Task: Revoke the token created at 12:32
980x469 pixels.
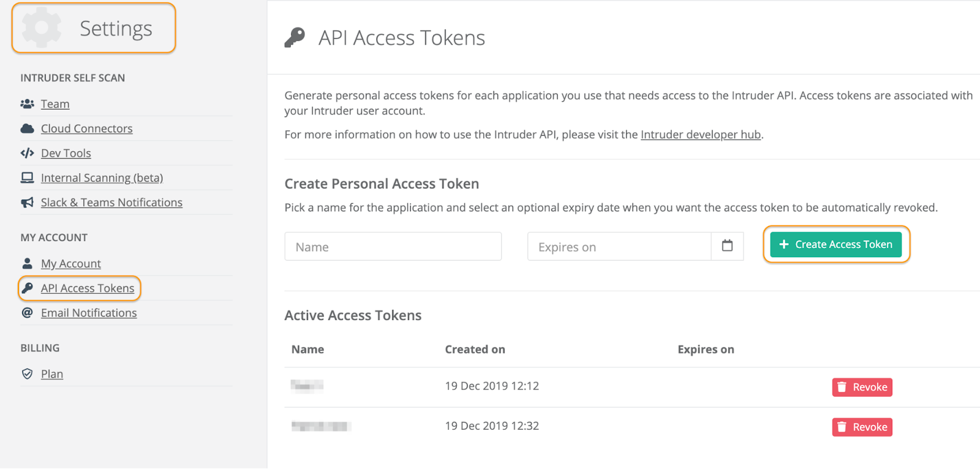Action: coord(862,427)
